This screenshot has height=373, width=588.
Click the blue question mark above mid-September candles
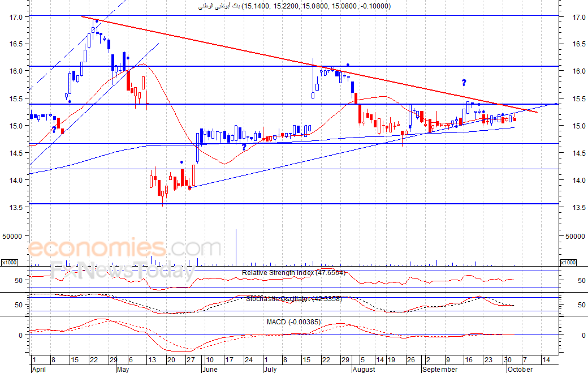coord(464,83)
